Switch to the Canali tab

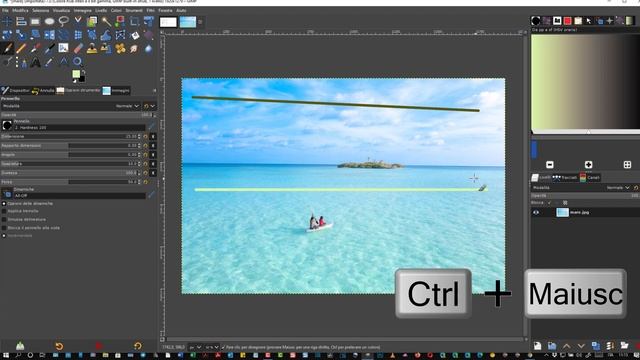tap(589, 178)
